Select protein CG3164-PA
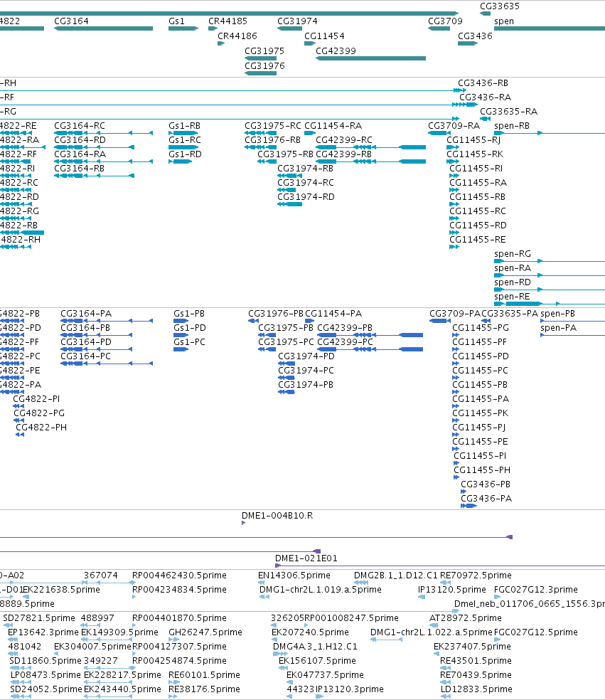This screenshot has height=700, width=605. pyautogui.click(x=86, y=314)
